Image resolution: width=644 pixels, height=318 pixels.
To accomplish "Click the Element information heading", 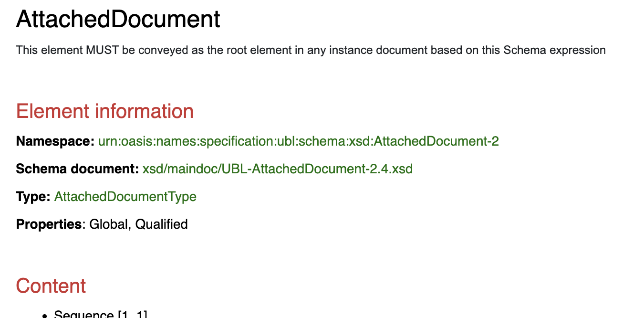I will 105,111.
